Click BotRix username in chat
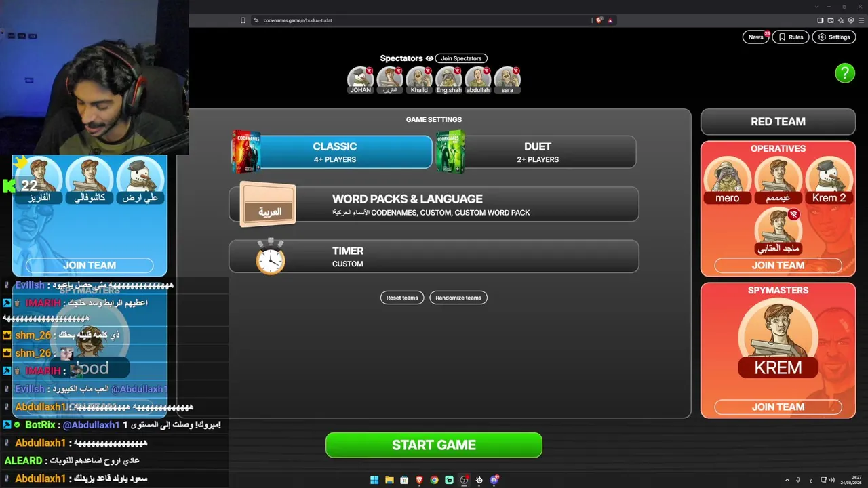The image size is (868, 488). tap(41, 425)
